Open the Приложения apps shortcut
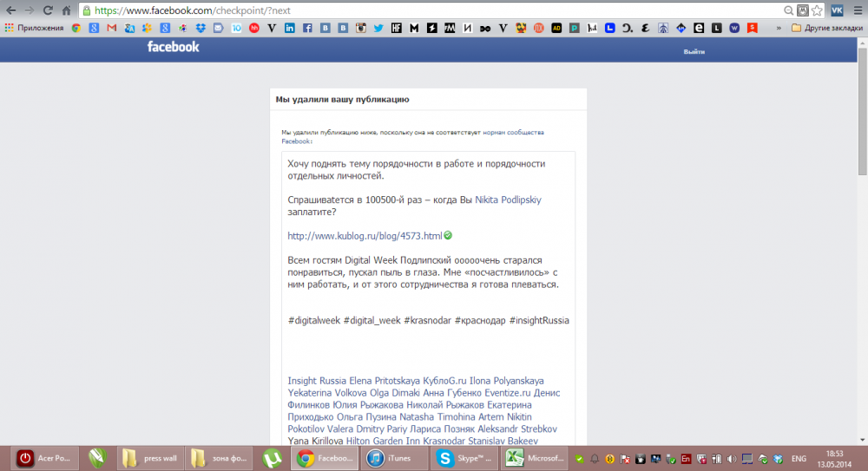 click(x=35, y=28)
